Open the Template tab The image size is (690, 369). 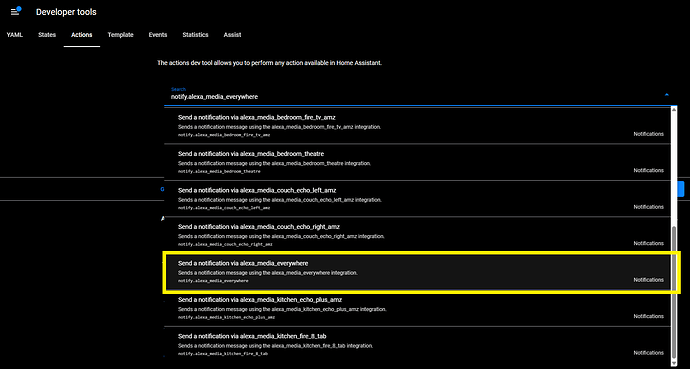pos(121,35)
